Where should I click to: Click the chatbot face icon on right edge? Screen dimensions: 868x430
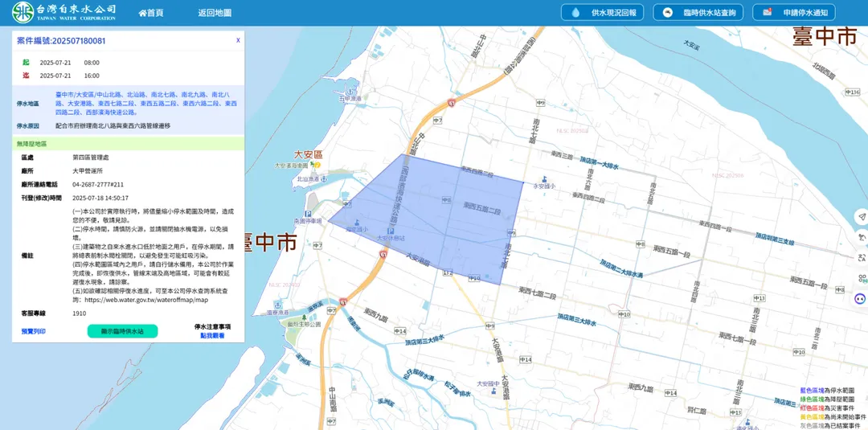click(x=860, y=298)
